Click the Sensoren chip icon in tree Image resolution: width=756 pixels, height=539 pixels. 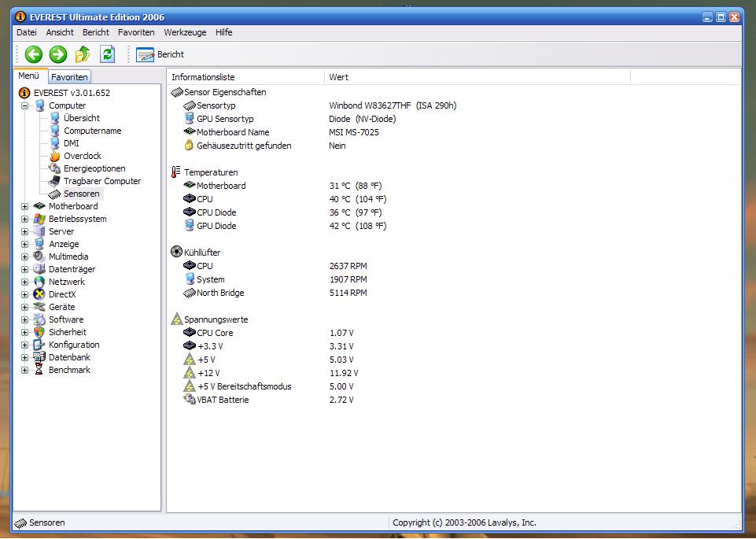54,194
